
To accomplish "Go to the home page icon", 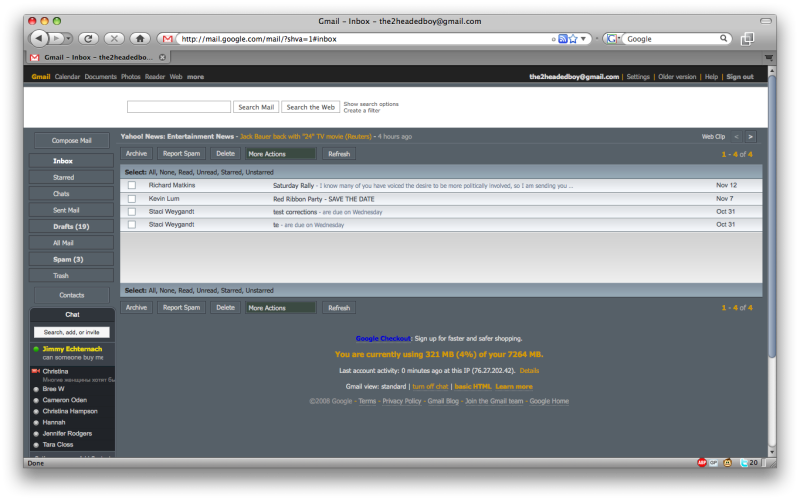I will pyautogui.click(x=140, y=38).
